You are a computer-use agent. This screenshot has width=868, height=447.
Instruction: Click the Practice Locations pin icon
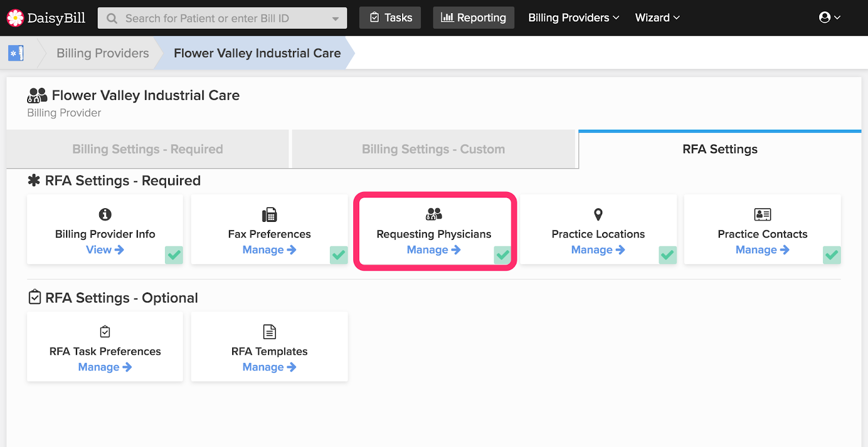point(598,215)
